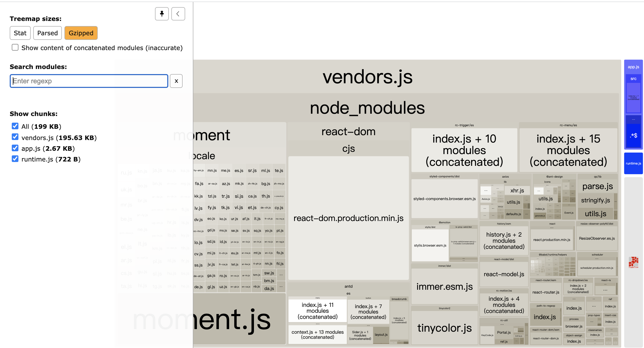This screenshot has height=348, width=644.
Task: Uncheck the runtime.js chunk checkbox
Action: point(15,159)
